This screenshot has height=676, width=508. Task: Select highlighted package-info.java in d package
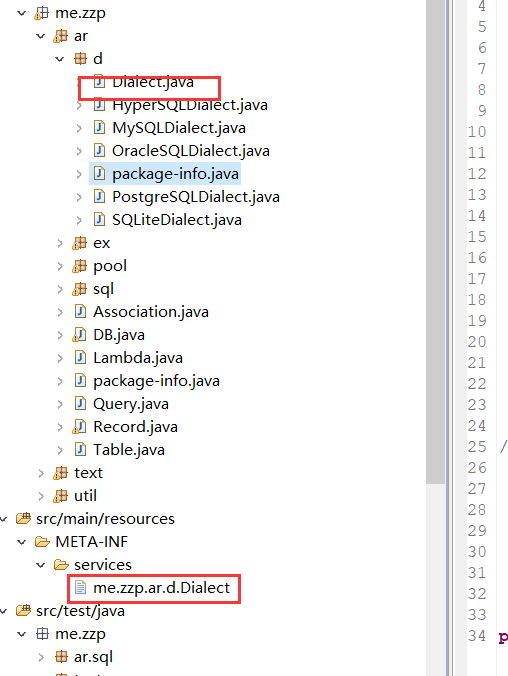point(175,174)
